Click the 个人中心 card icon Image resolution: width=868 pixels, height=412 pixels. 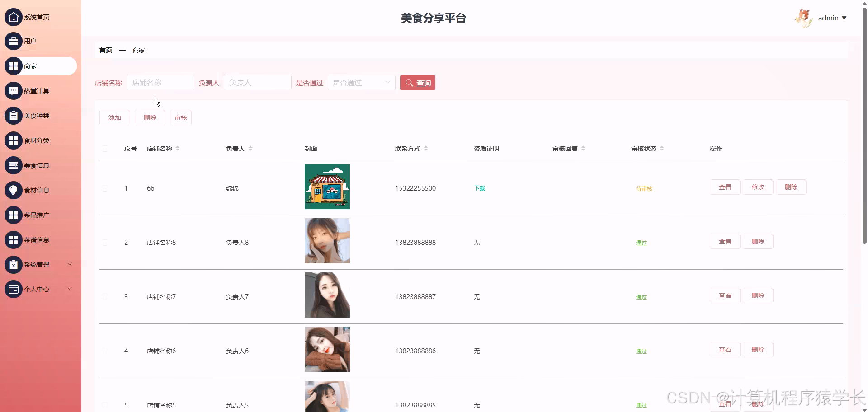pyautogui.click(x=14, y=289)
